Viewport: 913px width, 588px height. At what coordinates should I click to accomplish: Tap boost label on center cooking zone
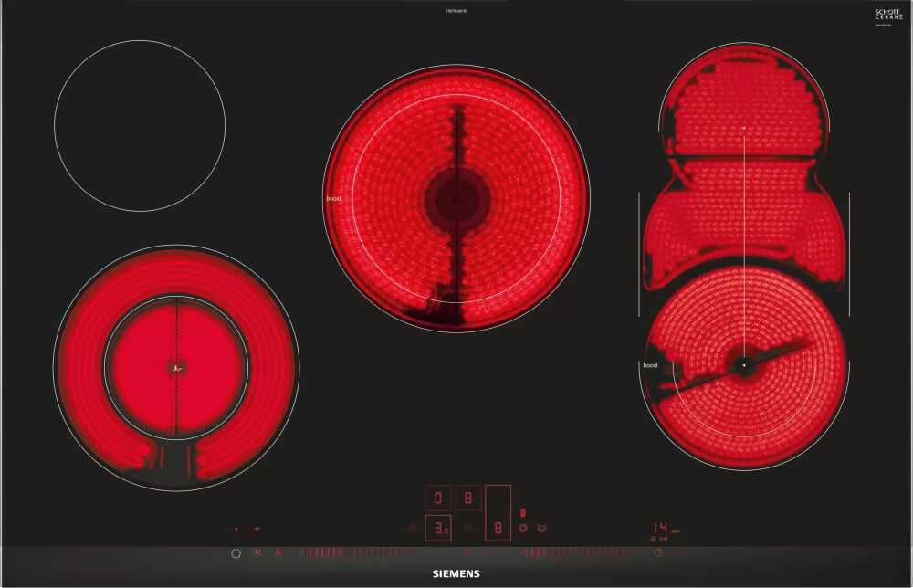(333, 198)
